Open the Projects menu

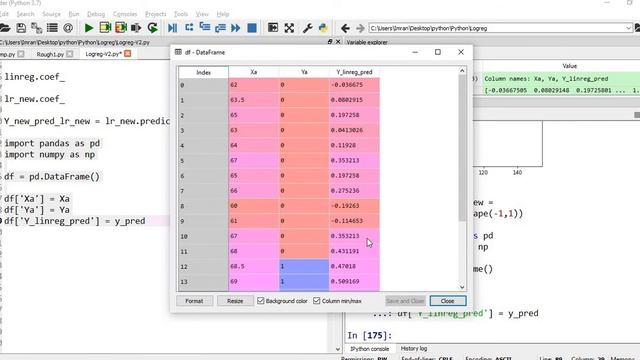(156, 14)
